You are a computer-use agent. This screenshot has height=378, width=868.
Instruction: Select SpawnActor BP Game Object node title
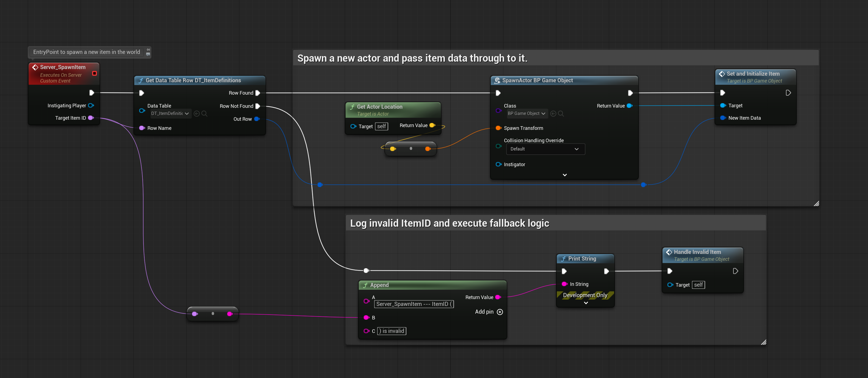[538, 80]
